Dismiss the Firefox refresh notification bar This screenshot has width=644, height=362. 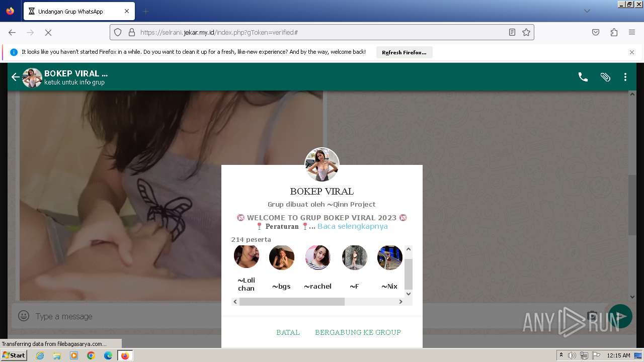pyautogui.click(x=632, y=52)
